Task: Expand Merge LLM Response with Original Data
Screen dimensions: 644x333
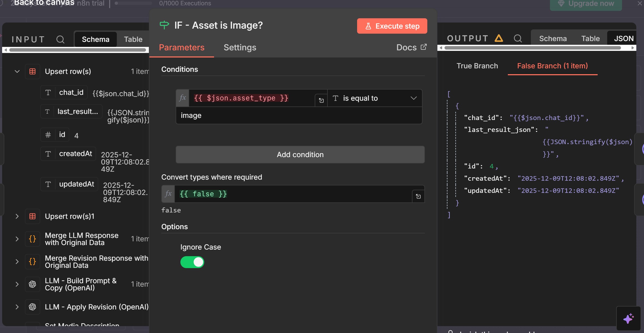Action: (17, 239)
